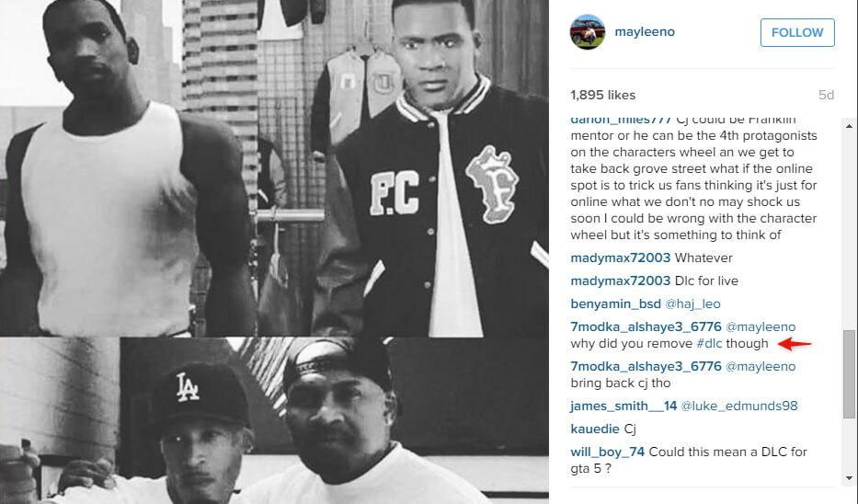This screenshot has width=858, height=504.
Task: Click the comments scrollbar up arrow
Action: click(849, 126)
